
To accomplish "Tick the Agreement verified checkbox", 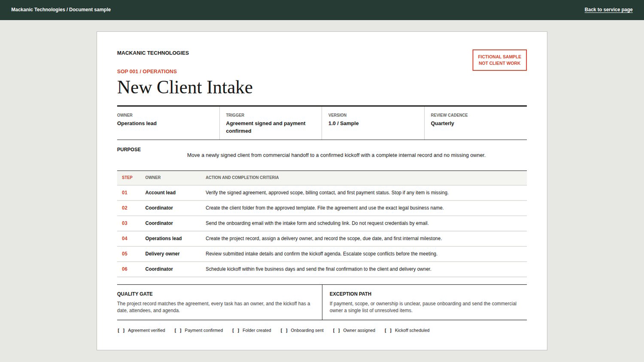I will (121, 330).
